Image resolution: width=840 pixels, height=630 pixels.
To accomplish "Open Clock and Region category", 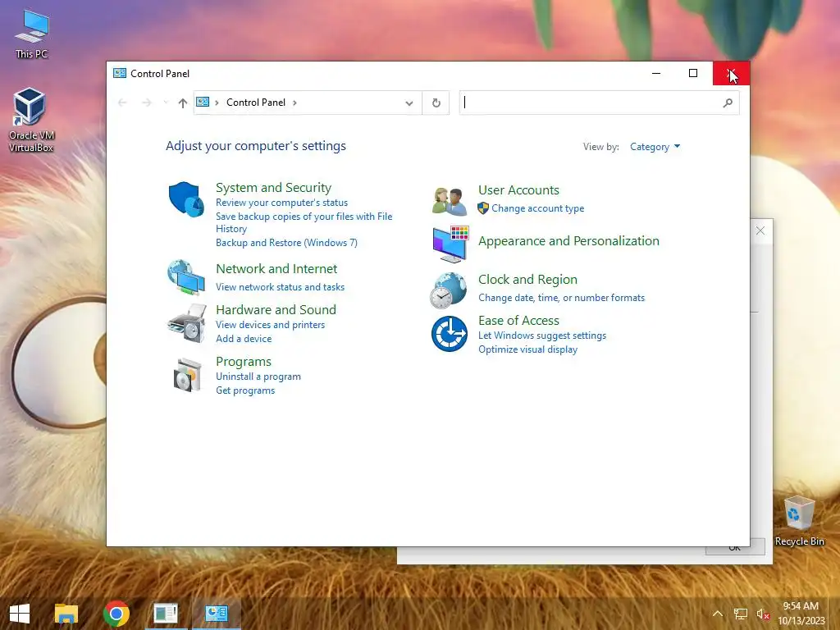I will point(527,280).
